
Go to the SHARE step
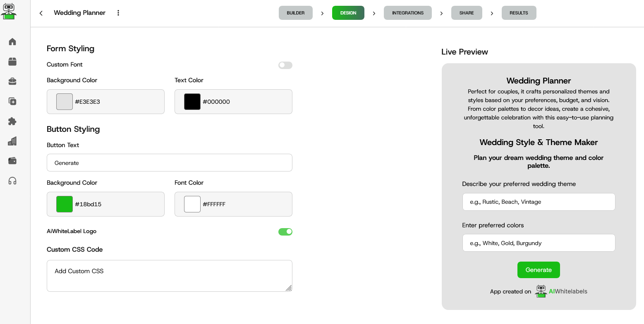[x=467, y=13]
